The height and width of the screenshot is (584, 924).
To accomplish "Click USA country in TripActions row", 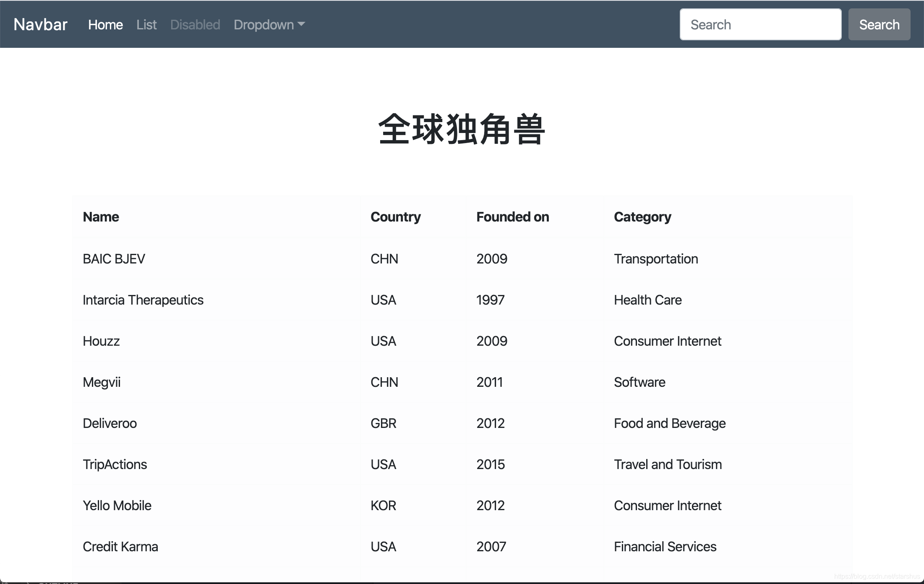I will [383, 464].
